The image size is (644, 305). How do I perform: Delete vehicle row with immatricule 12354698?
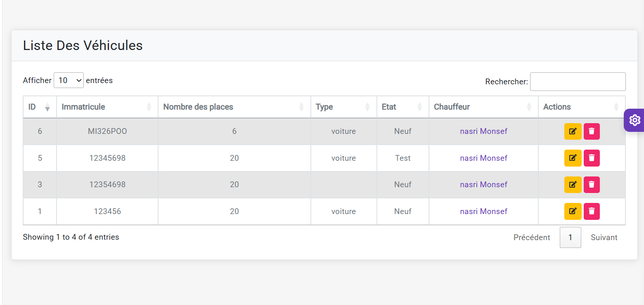pos(592,185)
